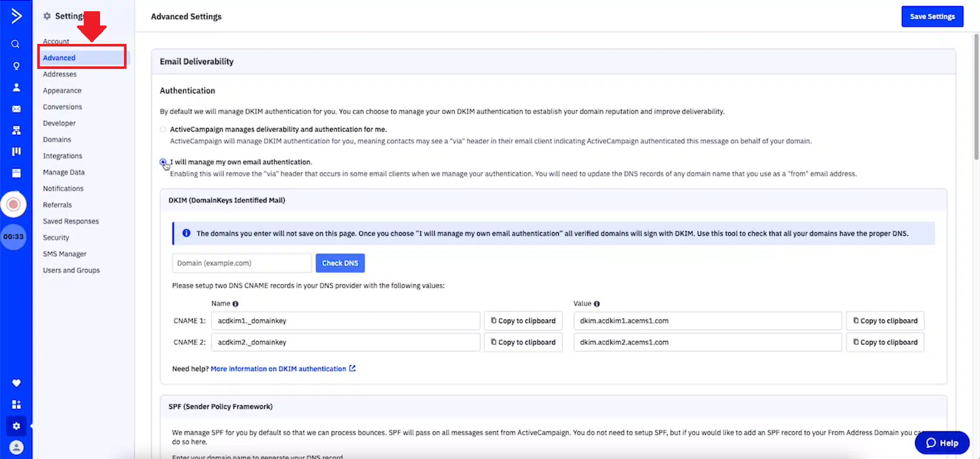Screen dimensions: 980x459
Task: Go to Integrations settings section
Action: [x=62, y=156]
